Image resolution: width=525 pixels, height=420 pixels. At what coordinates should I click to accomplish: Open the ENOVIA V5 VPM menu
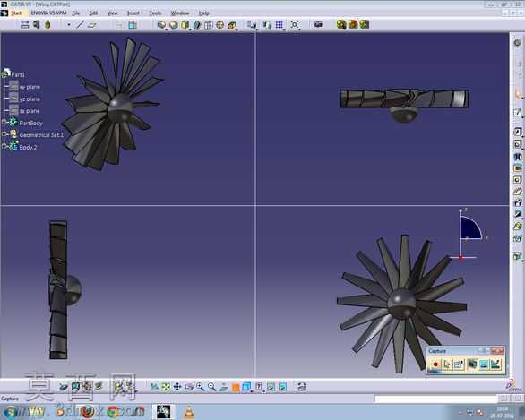[x=48, y=13]
